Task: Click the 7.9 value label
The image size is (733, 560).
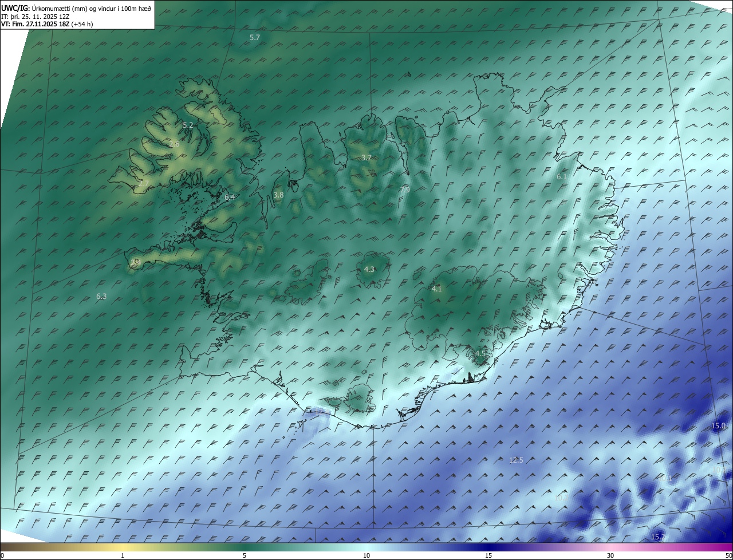Action: click(405, 190)
